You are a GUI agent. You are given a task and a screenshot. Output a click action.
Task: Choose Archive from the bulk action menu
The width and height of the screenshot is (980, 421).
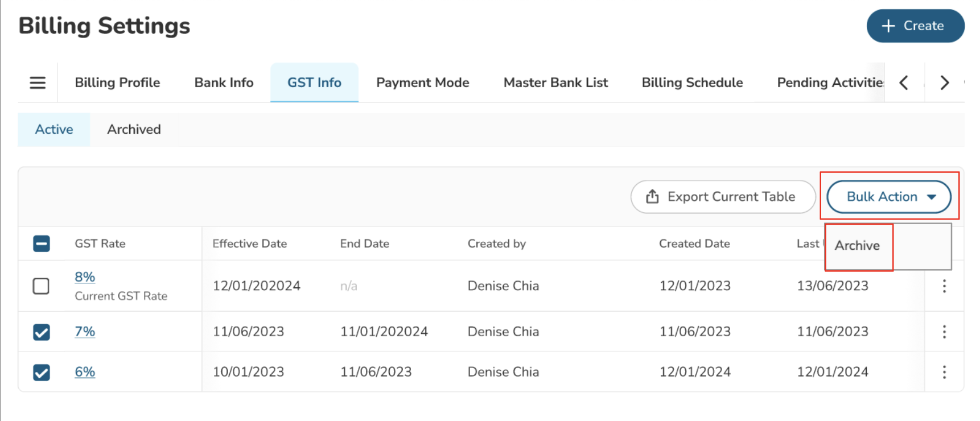(857, 246)
